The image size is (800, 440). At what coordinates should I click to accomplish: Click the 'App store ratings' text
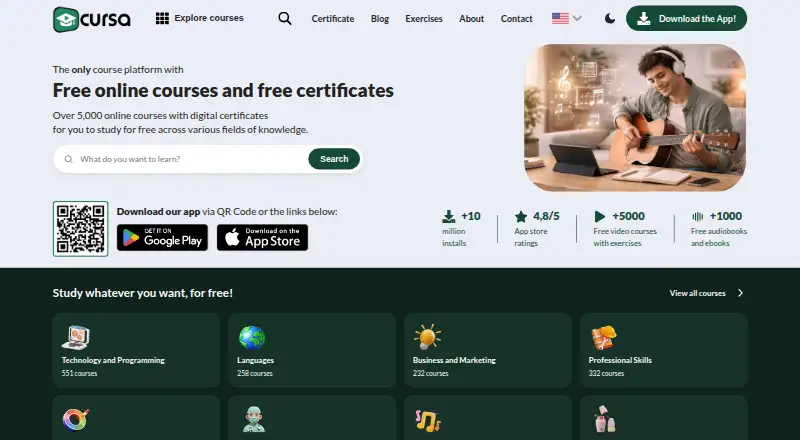[x=531, y=237]
